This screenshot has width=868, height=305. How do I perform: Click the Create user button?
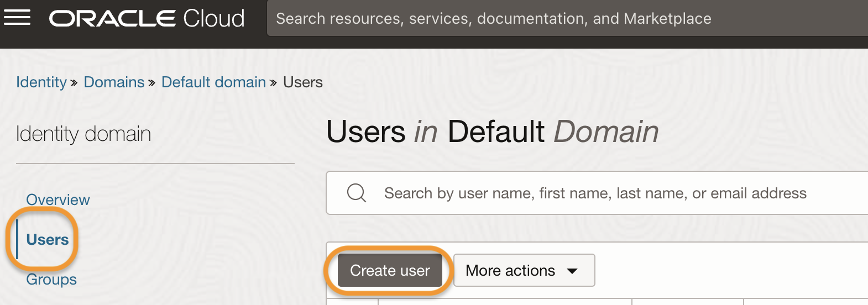click(390, 270)
